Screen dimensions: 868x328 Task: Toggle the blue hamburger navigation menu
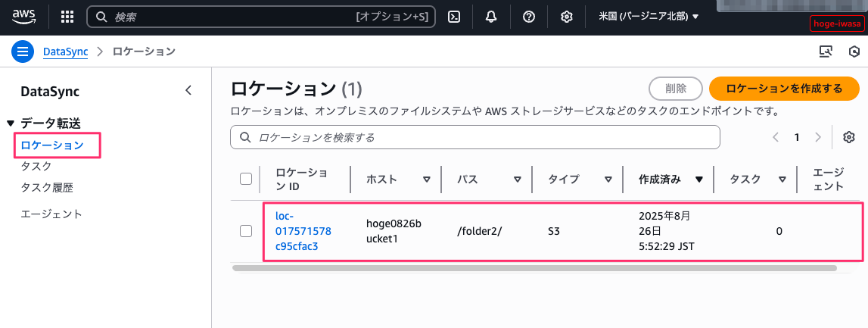click(23, 52)
